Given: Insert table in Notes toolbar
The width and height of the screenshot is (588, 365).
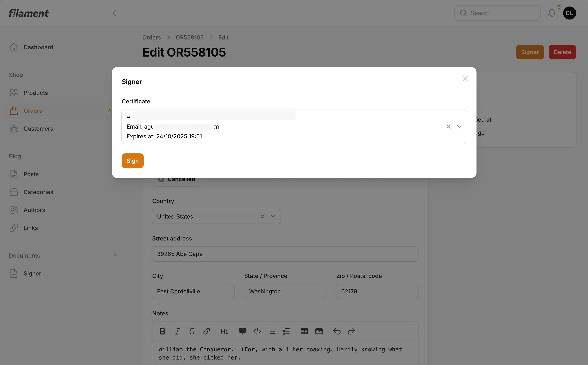Looking at the screenshot, I should coord(304,331).
